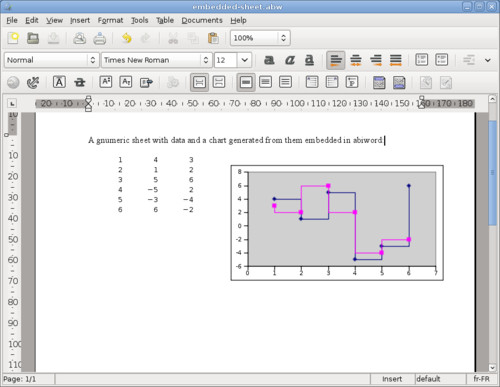Open the File menu

click(x=12, y=20)
